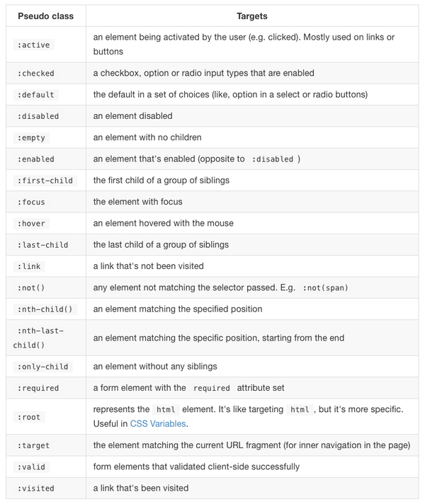Screen dimensions: 425x504
Task: Click the Targets column header
Action: point(251,16)
